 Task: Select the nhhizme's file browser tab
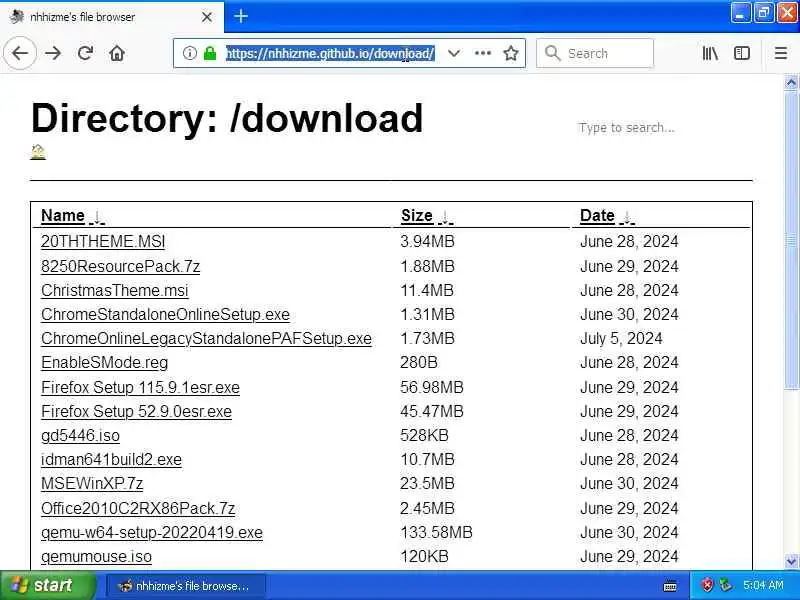112,17
